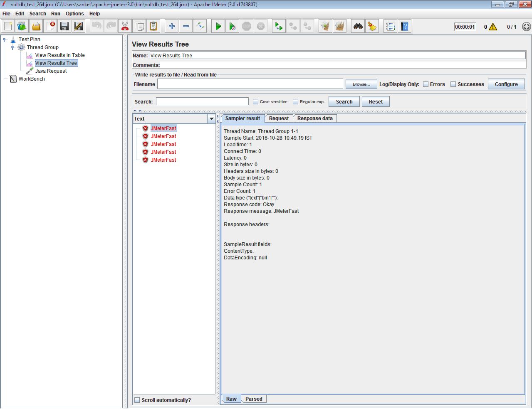Open the File menu

(6, 14)
